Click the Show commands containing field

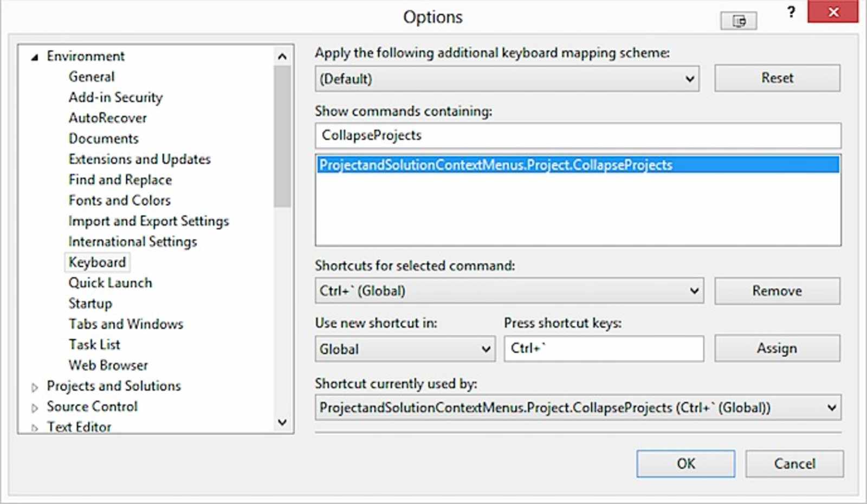(x=578, y=135)
